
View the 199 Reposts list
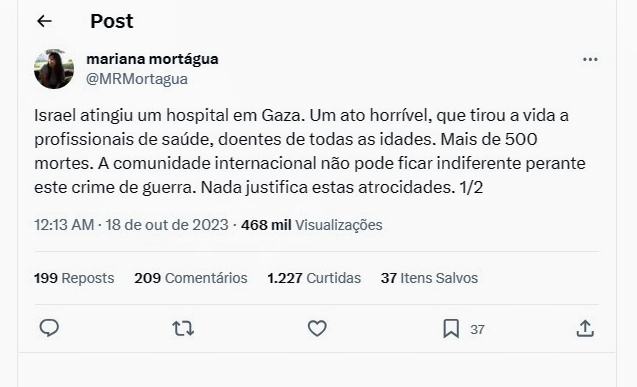click(x=74, y=278)
